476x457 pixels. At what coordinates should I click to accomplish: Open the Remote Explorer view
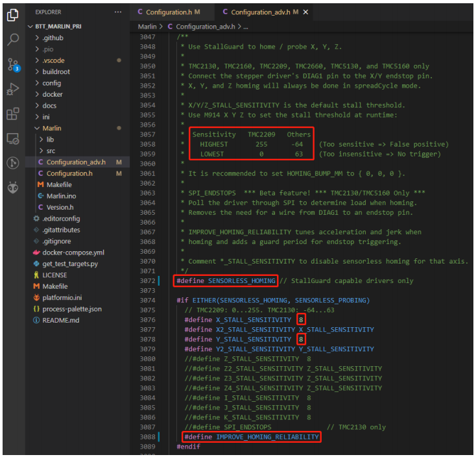click(x=13, y=139)
